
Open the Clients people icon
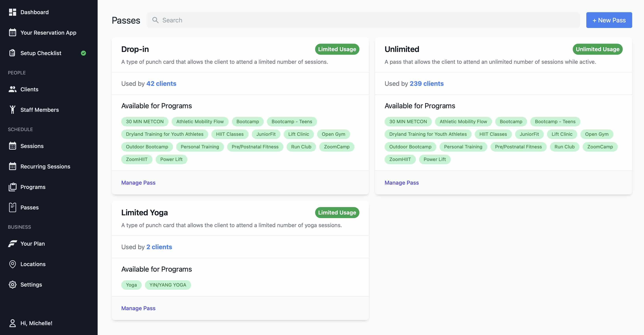point(13,89)
